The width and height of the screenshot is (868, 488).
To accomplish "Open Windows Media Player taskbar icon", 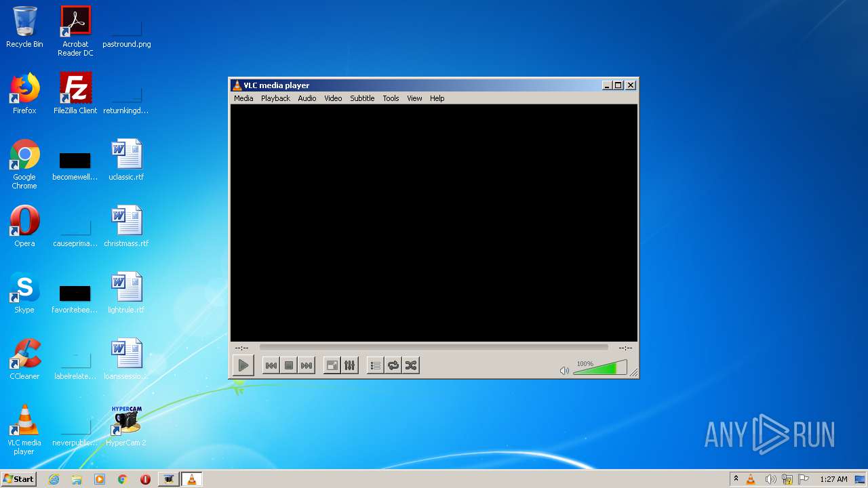I will 100,479.
